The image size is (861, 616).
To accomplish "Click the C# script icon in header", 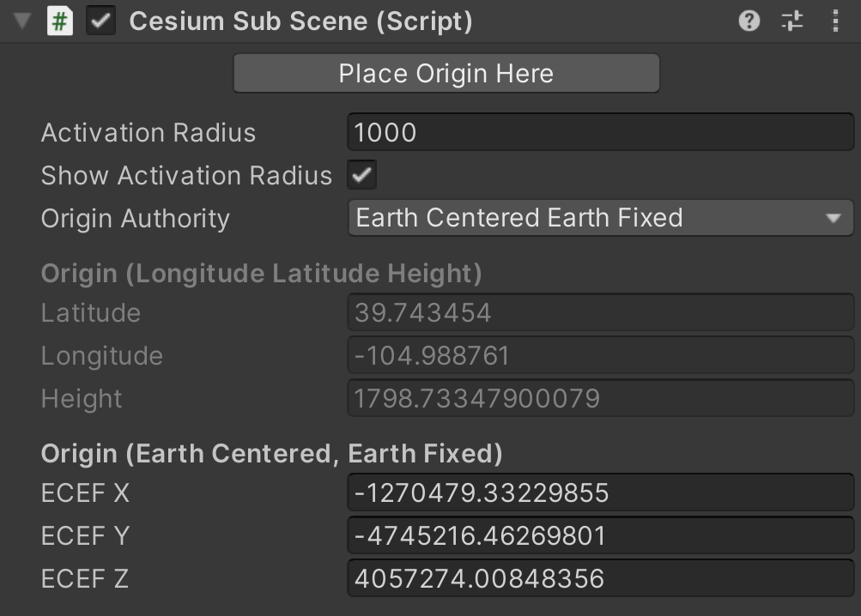I will coord(59,21).
